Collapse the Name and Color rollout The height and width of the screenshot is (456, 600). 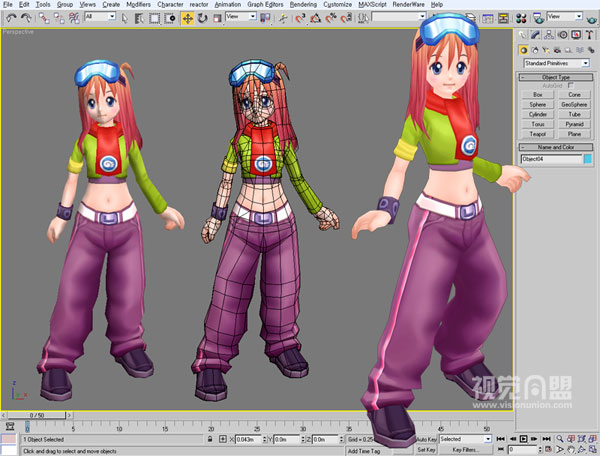tap(556, 147)
